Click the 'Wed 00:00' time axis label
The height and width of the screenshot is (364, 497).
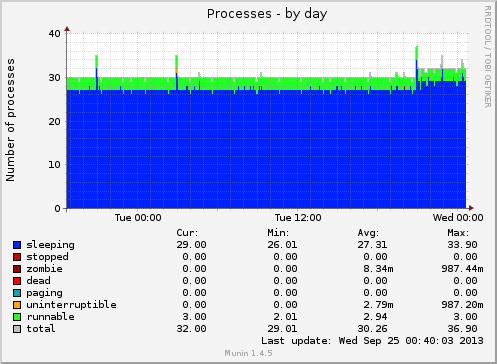(x=458, y=218)
